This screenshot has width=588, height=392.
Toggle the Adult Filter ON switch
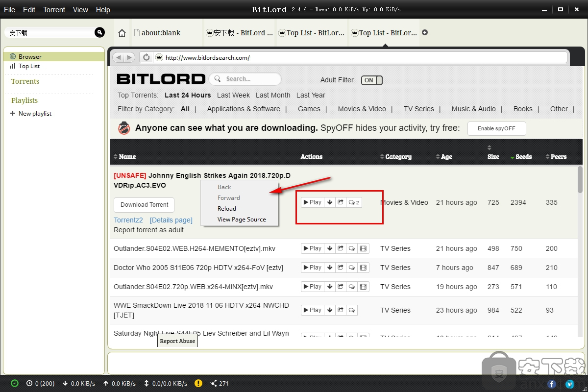pyautogui.click(x=371, y=80)
